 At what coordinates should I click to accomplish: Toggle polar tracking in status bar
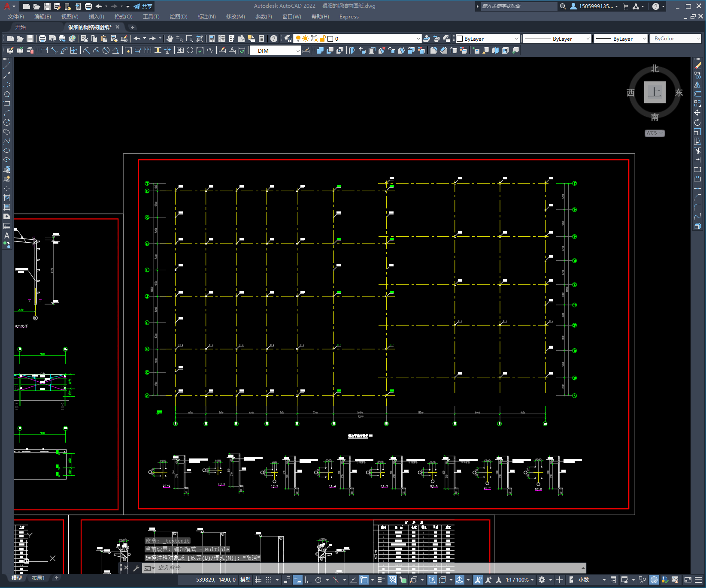pyautogui.click(x=318, y=580)
